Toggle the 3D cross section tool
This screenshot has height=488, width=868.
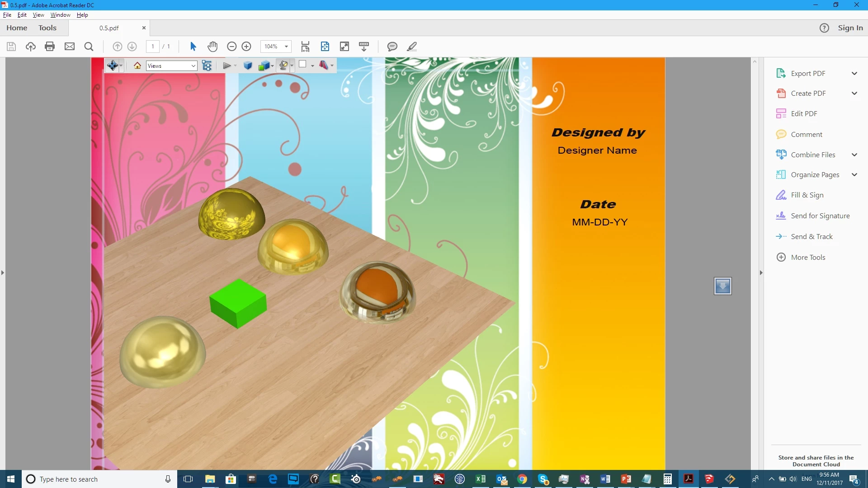point(324,66)
